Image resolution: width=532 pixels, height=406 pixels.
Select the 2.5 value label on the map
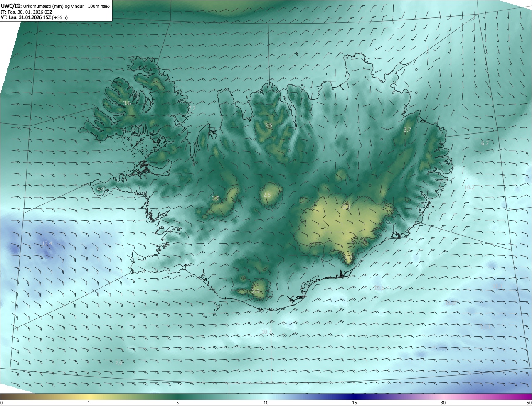(x=267, y=195)
